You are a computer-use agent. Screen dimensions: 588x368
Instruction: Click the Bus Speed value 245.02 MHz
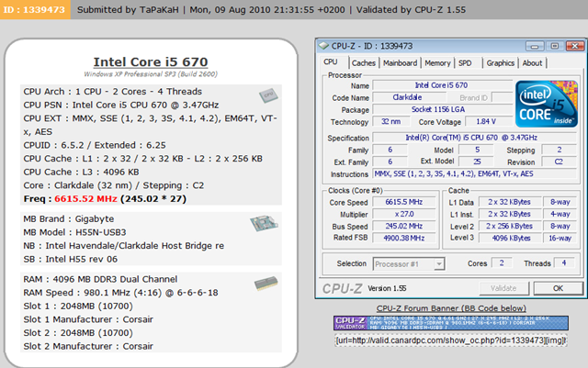(x=404, y=226)
